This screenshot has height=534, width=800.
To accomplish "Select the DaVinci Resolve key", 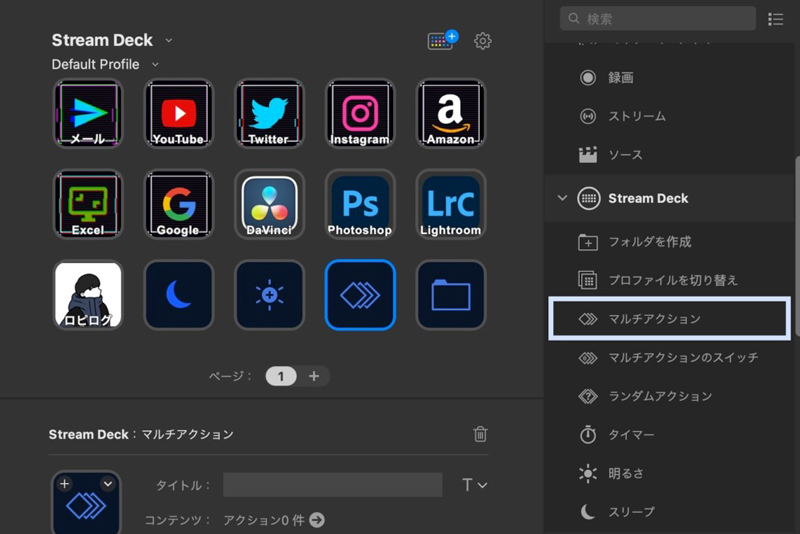I will point(268,203).
